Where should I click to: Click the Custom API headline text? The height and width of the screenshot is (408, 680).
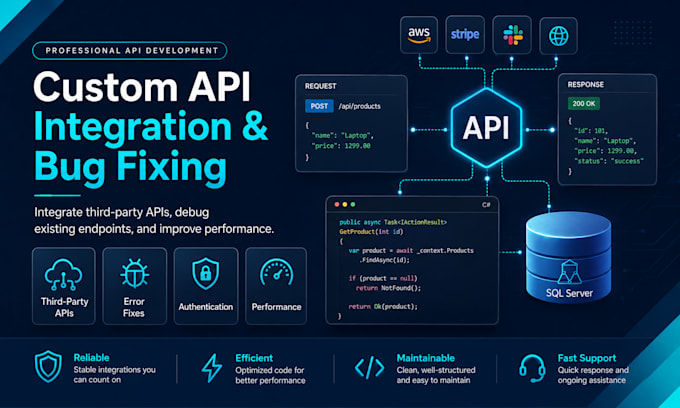coord(142,86)
